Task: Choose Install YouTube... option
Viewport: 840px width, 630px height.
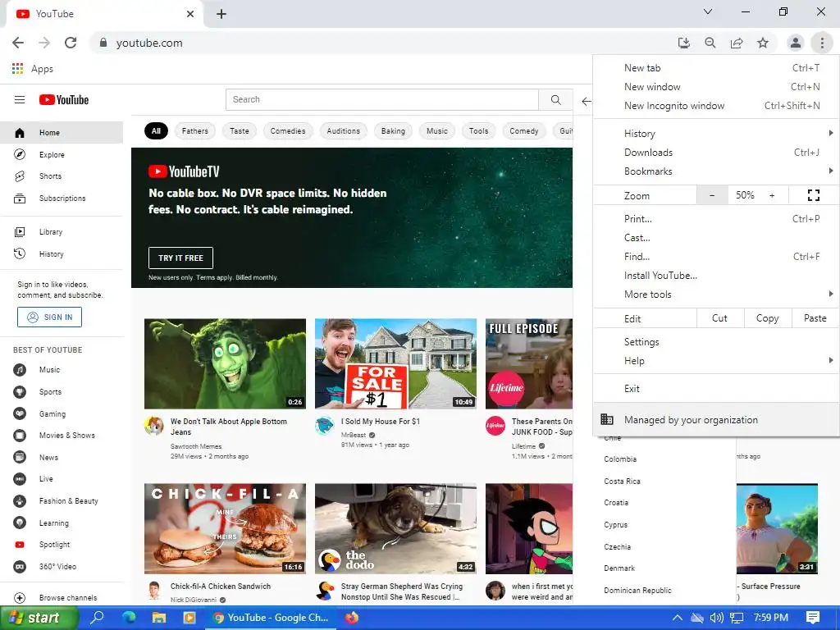Action: (716, 276)
